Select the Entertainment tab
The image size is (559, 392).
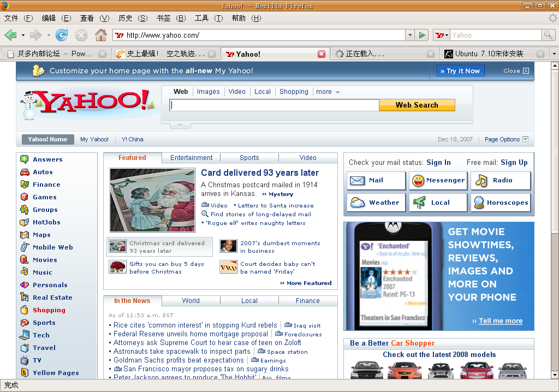(x=191, y=158)
